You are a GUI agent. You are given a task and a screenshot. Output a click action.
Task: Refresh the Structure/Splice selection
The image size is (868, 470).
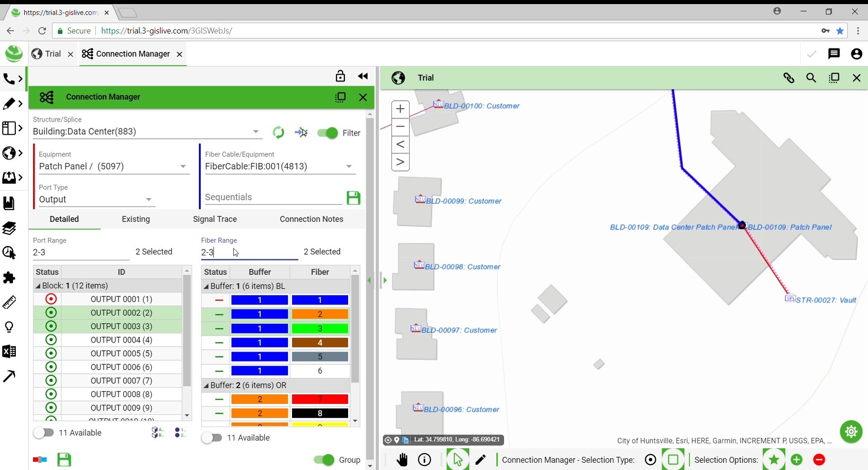[x=279, y=132]
